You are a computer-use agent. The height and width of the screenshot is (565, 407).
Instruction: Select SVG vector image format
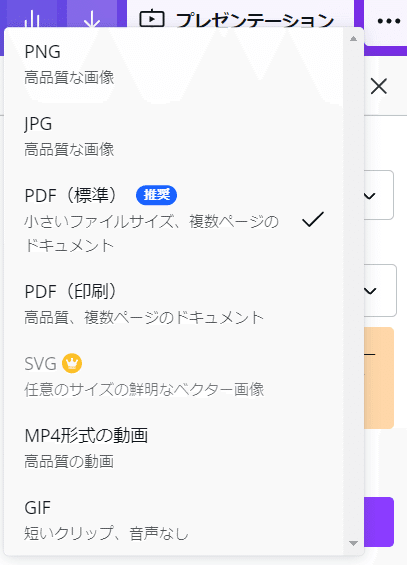coord(174,376)
